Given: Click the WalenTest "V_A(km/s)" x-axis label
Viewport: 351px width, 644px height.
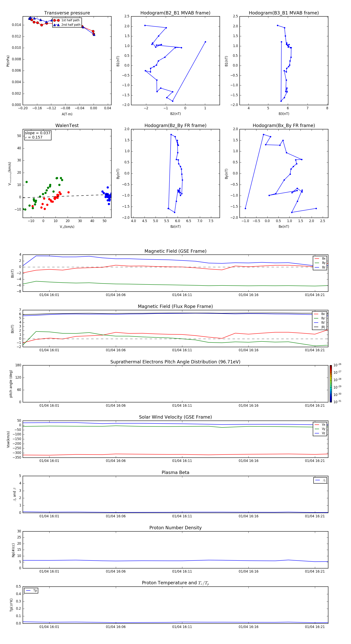Looking at the screenshot, I should 67,227.
